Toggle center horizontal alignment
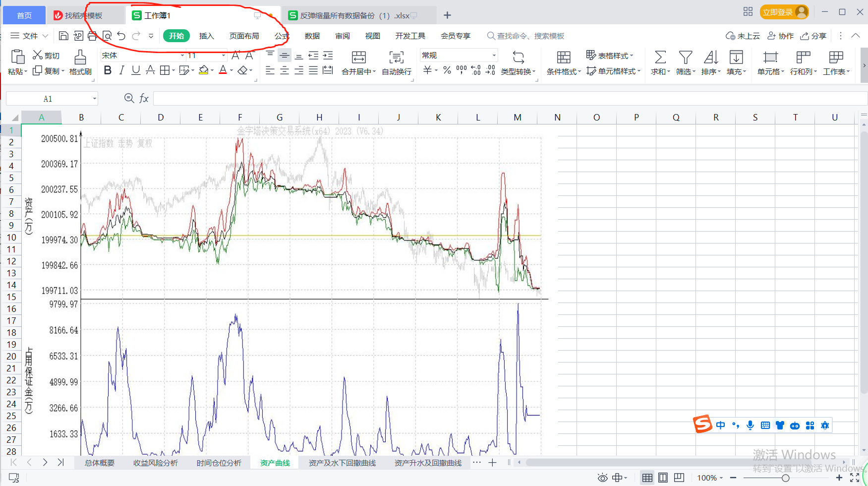This screenshot has width=868, height=486. click(285, 70)
